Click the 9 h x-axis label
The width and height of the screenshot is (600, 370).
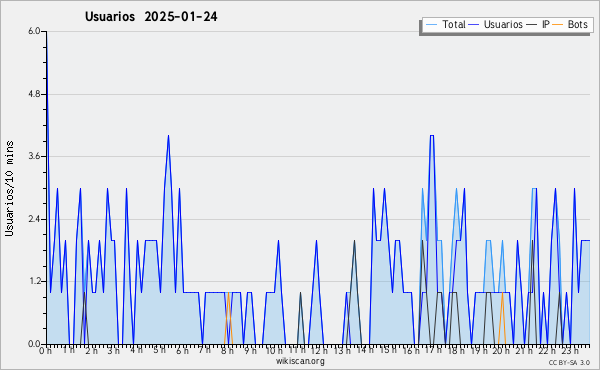pyautogui.click(x=250, y=350)
